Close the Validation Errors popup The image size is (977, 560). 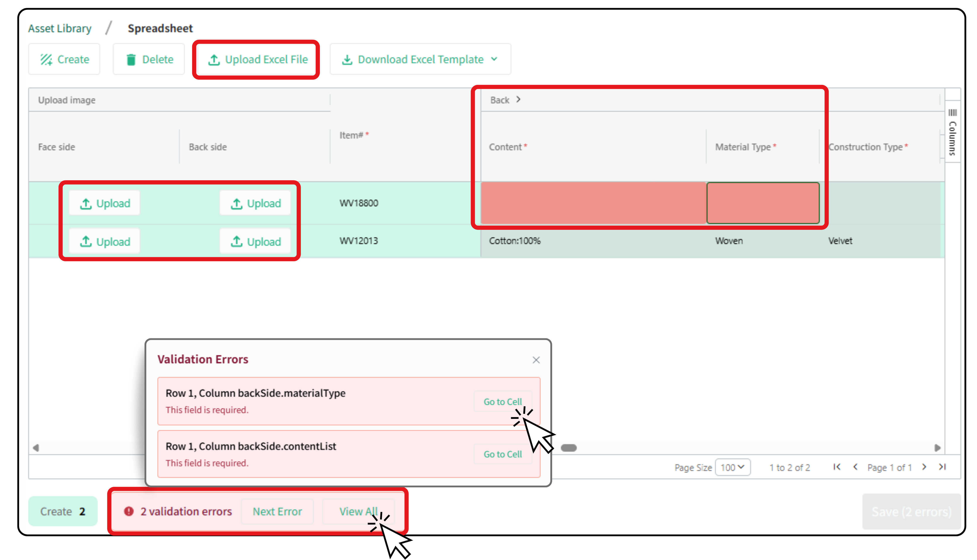pyautogui.click(x=536, y=360)
